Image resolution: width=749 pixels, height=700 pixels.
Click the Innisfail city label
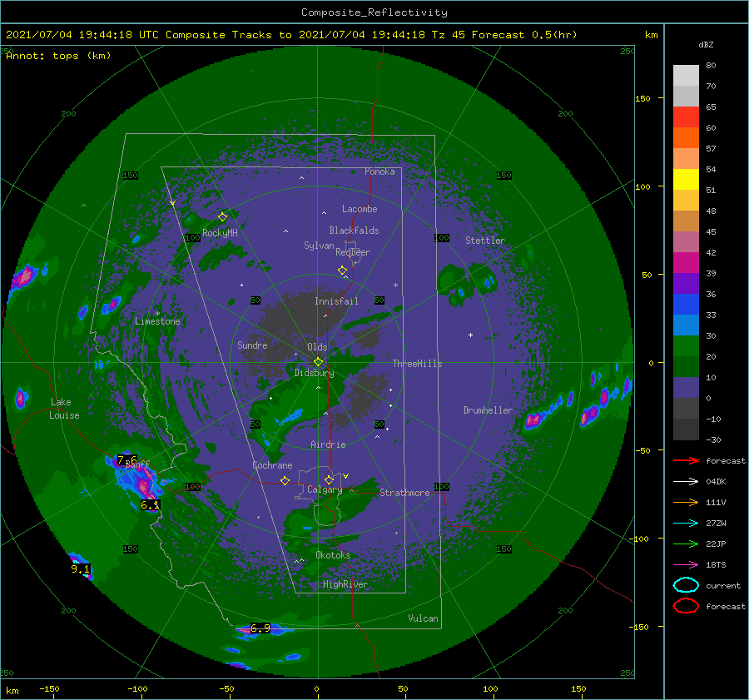coord(336,301)
